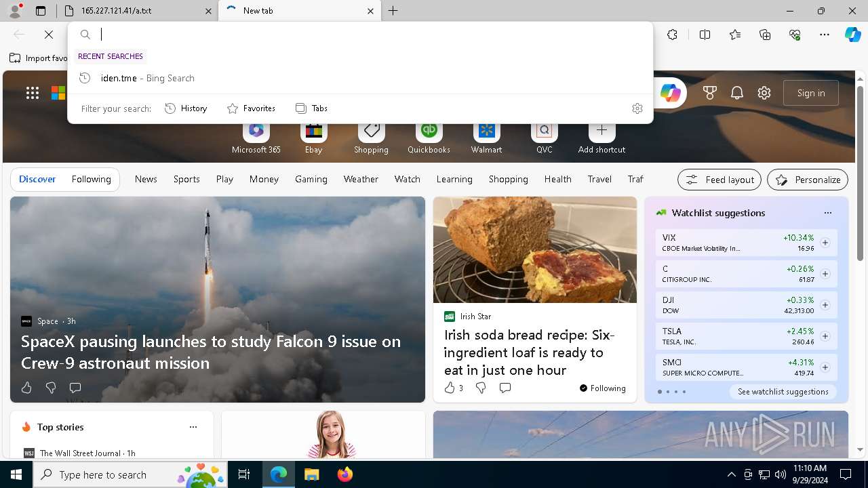Click the address bar input field
Image resolution: width=868 pixels, height=488 pixels.
point(373,35)
